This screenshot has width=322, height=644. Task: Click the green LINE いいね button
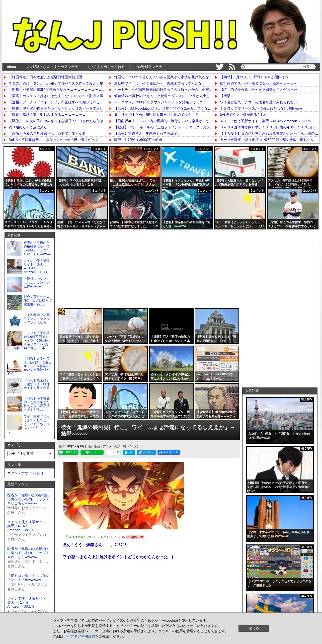coord(92,452)
